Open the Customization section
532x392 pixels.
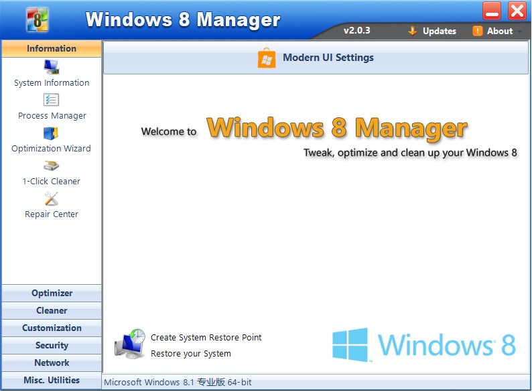click(x=52, y=328)
